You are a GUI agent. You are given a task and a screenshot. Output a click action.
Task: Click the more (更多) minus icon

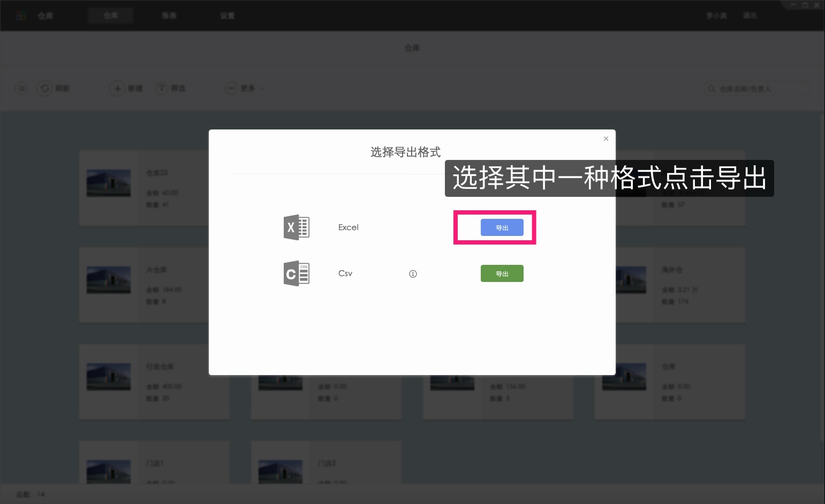[x=231, y=88]
